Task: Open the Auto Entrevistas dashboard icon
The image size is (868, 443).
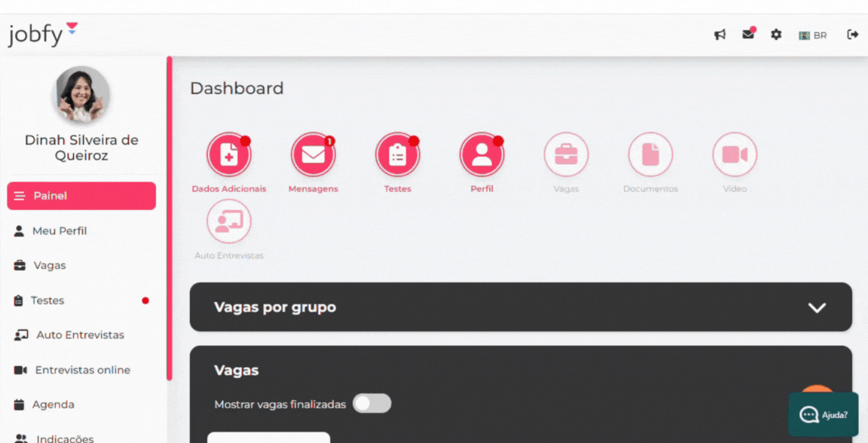Action: [228, 221]
